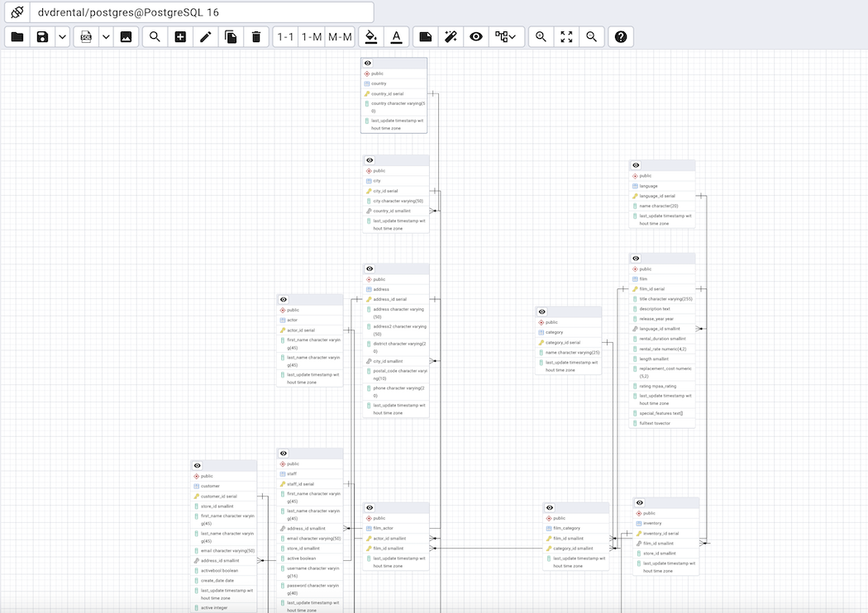Clone the selected table

tap(231, 36)
